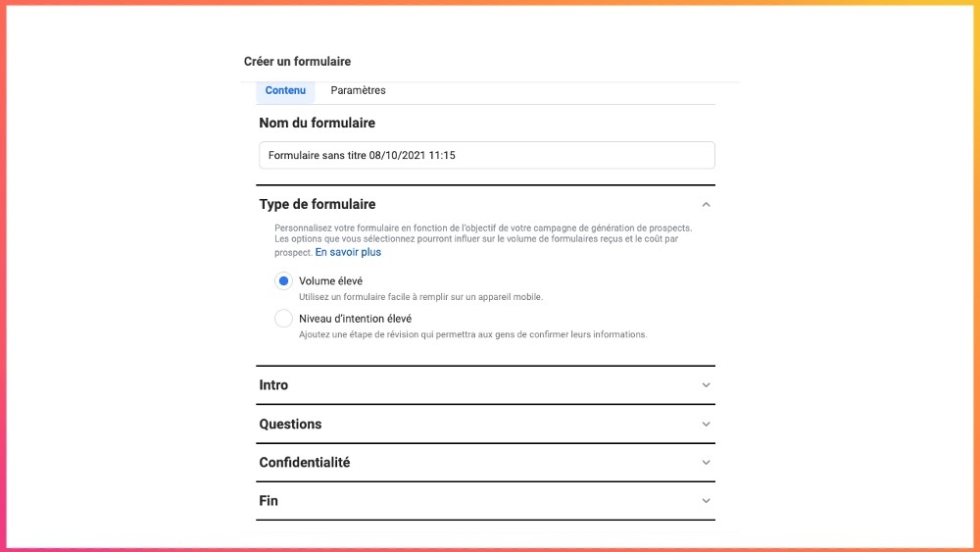
Task: Click the Confidentialité section title
Action: tap(305, 463)
